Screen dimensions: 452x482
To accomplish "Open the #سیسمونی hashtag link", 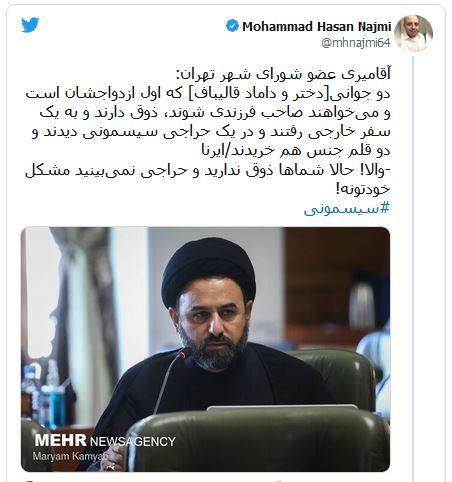I will (x=347, y=209).
